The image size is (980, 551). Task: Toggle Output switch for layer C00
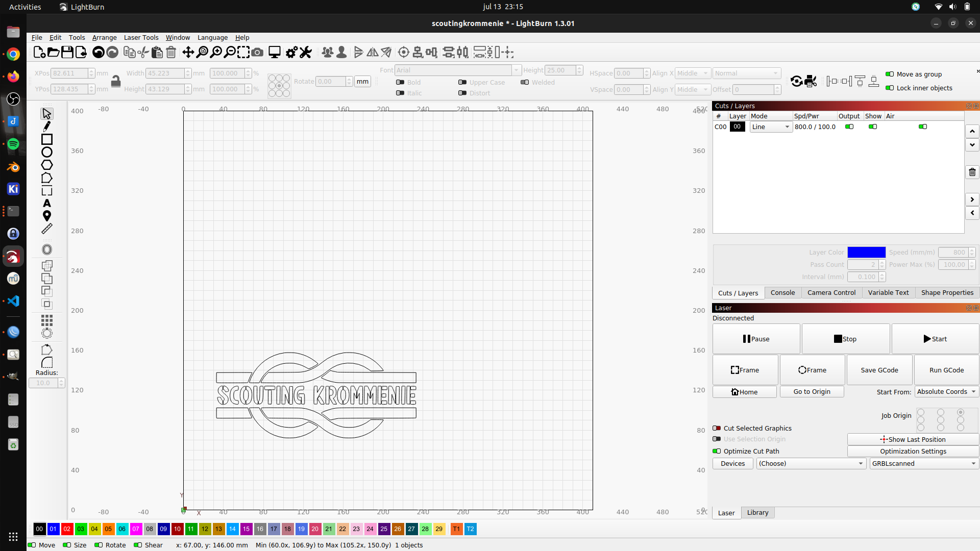point(849,127)
